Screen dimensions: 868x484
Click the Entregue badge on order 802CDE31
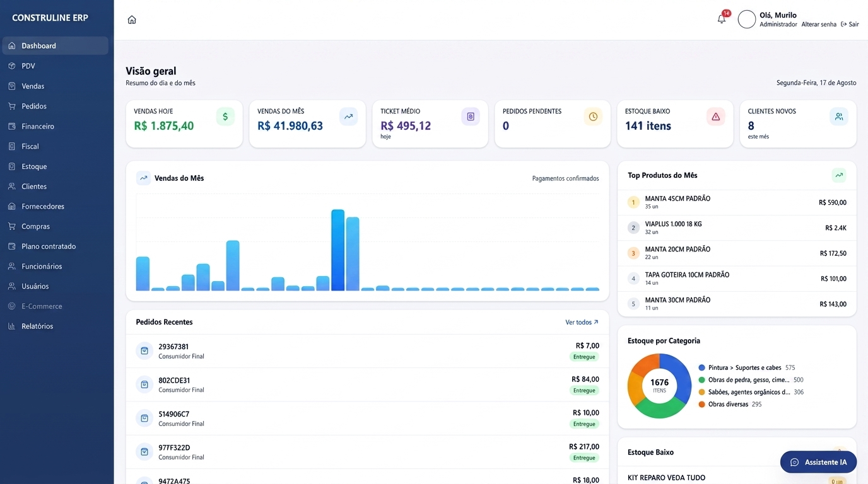pos(584,391)
